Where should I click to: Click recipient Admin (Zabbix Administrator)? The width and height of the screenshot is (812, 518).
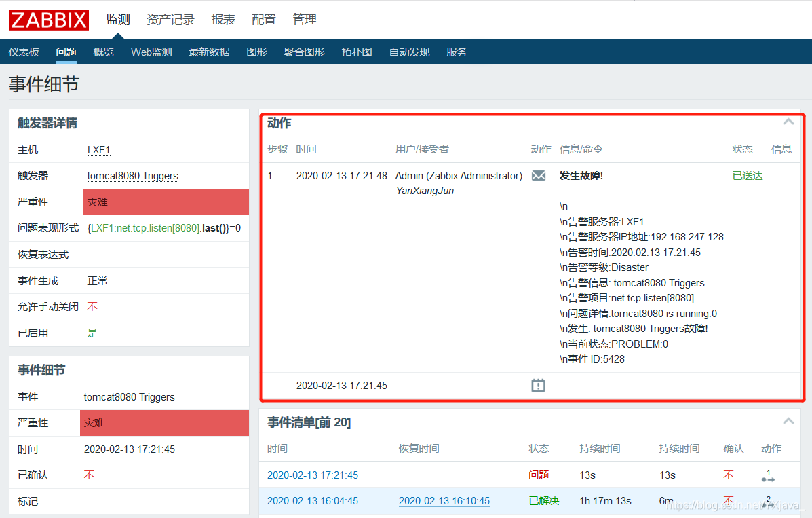coord(459,176)
